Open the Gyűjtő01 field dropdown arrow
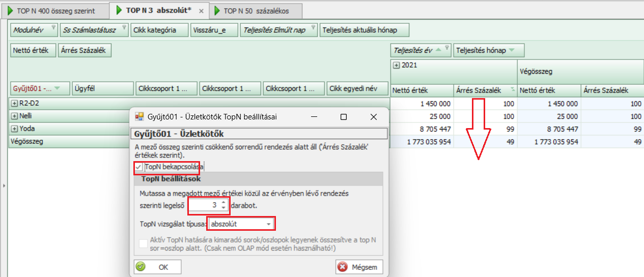 point(58,88)
